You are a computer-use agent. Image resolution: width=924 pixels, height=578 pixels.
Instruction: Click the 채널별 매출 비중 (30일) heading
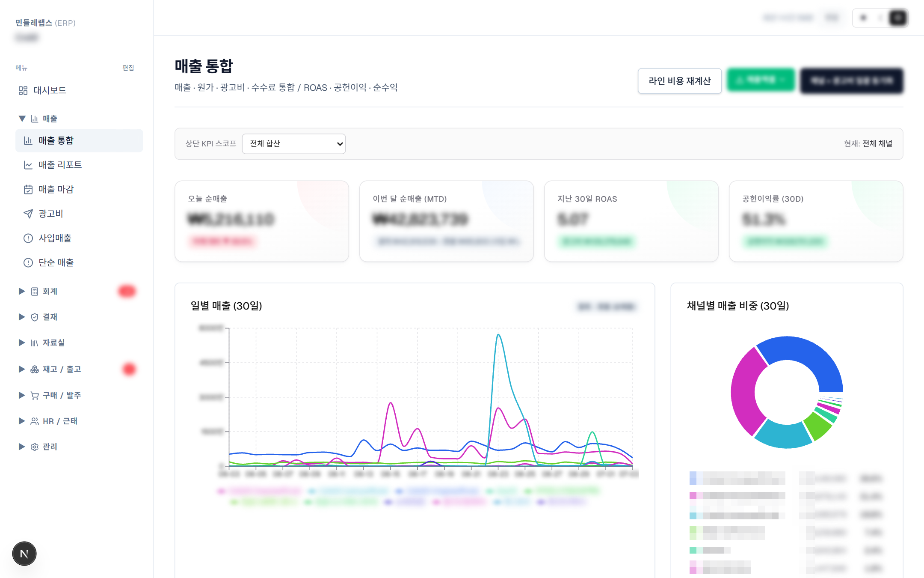click(737, 306)
